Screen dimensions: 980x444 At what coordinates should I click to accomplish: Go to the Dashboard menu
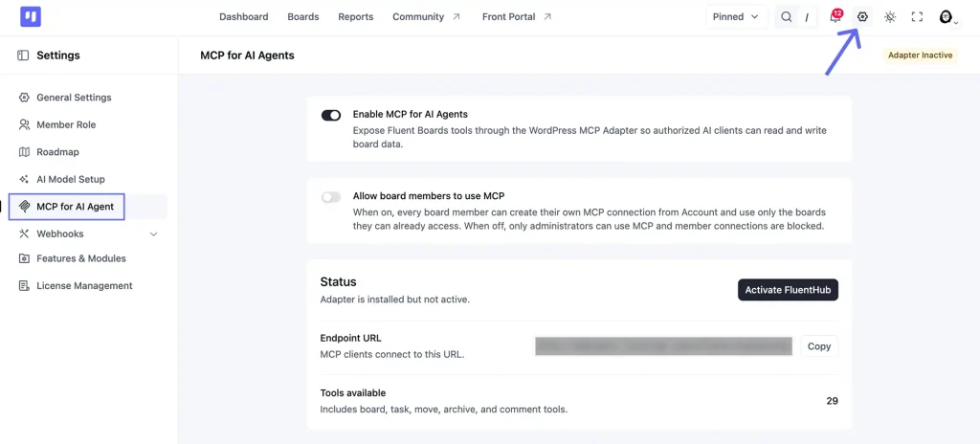pos(244,17)
